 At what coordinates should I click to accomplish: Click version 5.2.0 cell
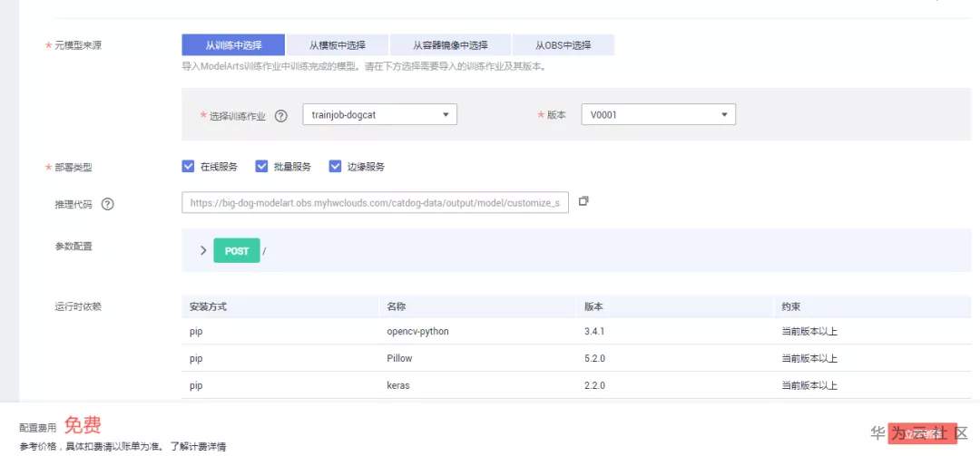[x=594, y=359]
